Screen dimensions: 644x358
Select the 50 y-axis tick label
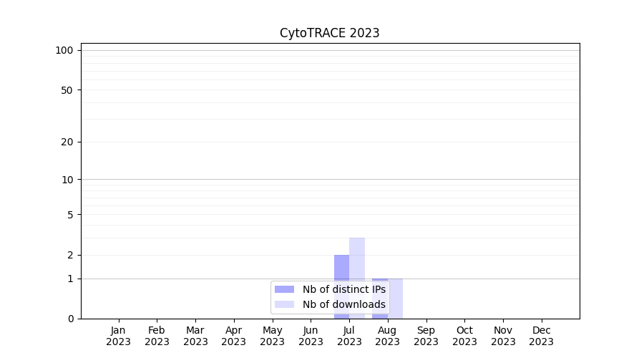click(67, 90)
